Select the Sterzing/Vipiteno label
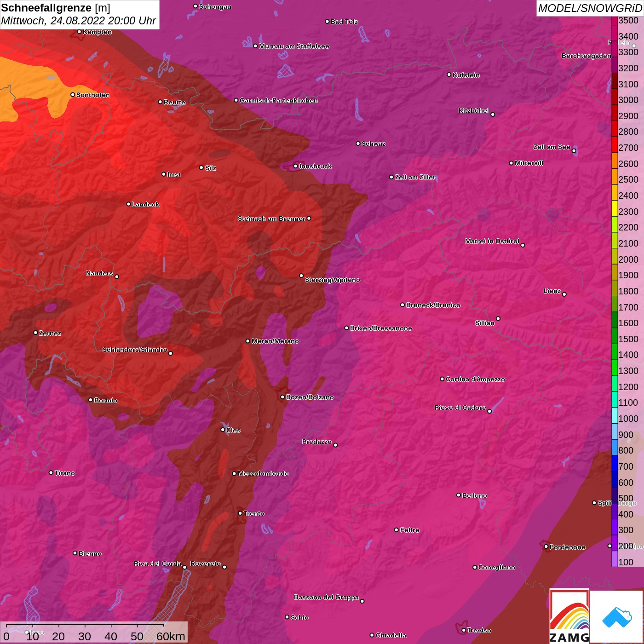644x644 pixels. click(333, 280)
